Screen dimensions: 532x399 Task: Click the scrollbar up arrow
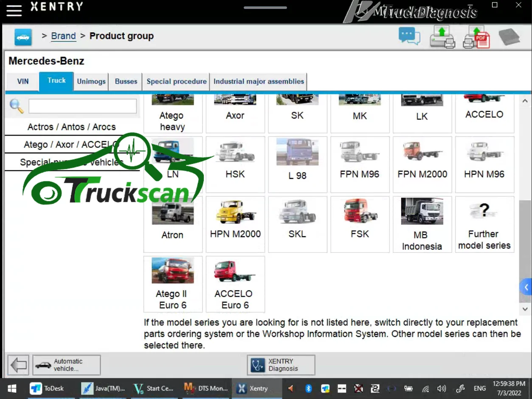click(525, 101)
